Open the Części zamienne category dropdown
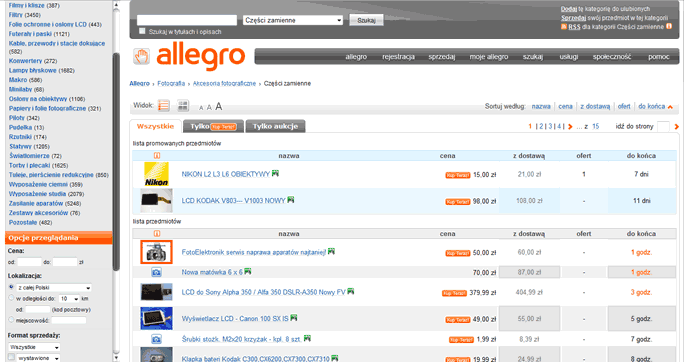Image resolution: width=684 pixels, height=362 pixels. coord(293,20)
